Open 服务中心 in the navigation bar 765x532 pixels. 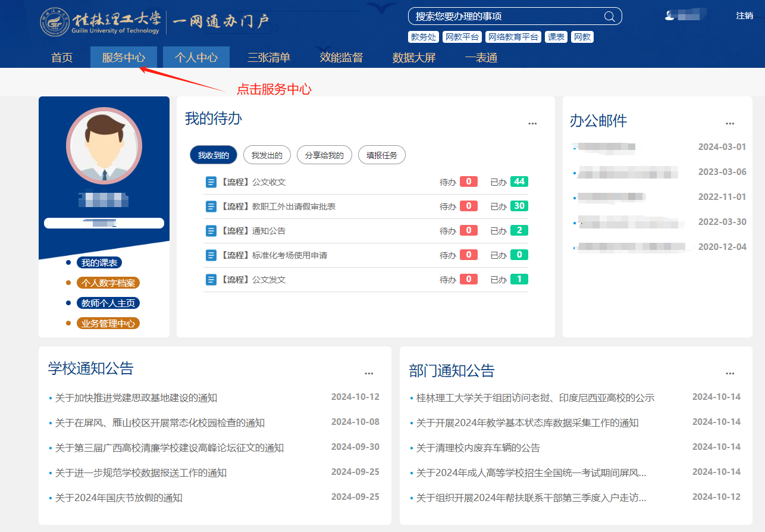(124, 58)
